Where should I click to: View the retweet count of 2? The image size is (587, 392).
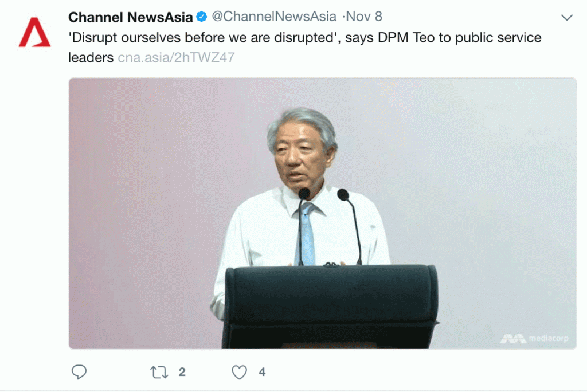182,372
